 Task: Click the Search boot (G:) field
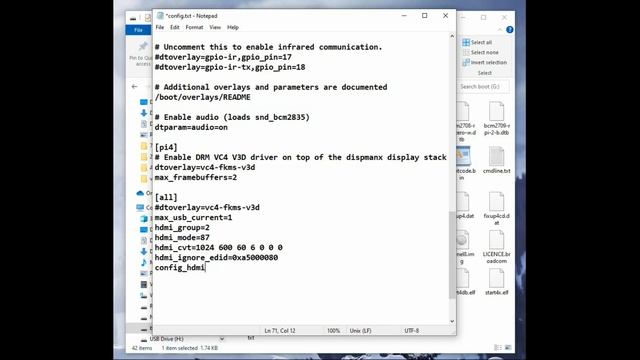point(484,87)
